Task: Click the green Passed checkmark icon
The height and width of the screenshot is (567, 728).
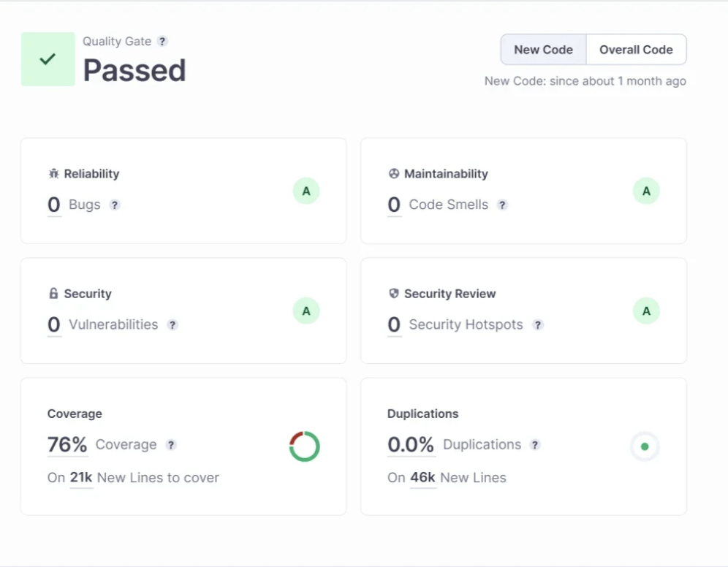Action: [x=48, y=59]
